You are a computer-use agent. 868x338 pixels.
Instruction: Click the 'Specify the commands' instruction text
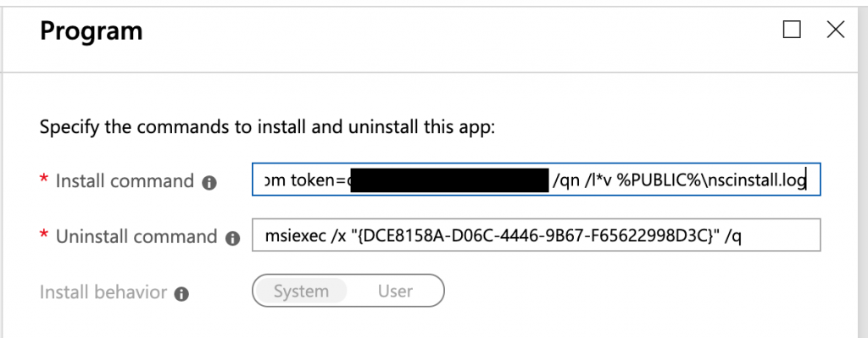(267, 127)
